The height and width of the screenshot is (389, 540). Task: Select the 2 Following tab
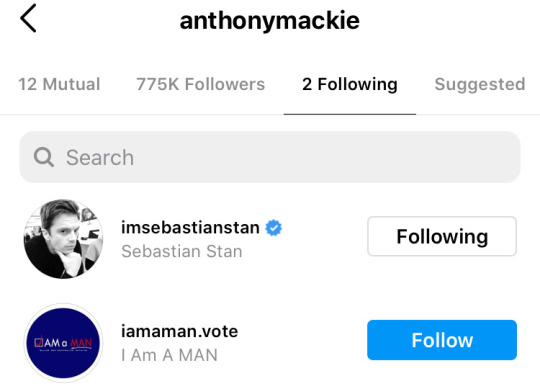tap(350, 85)
